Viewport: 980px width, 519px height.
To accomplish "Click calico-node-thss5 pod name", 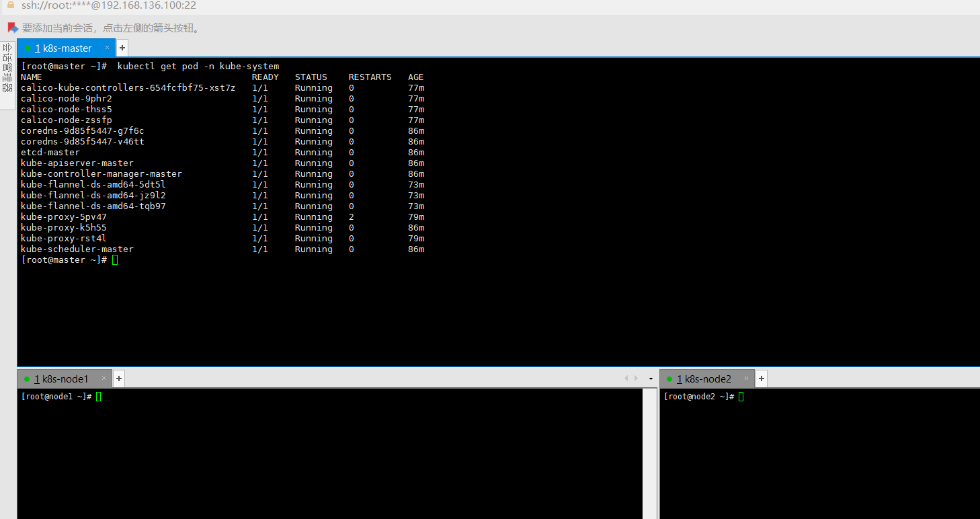I will pyautogui.click(x=67, y=109).
